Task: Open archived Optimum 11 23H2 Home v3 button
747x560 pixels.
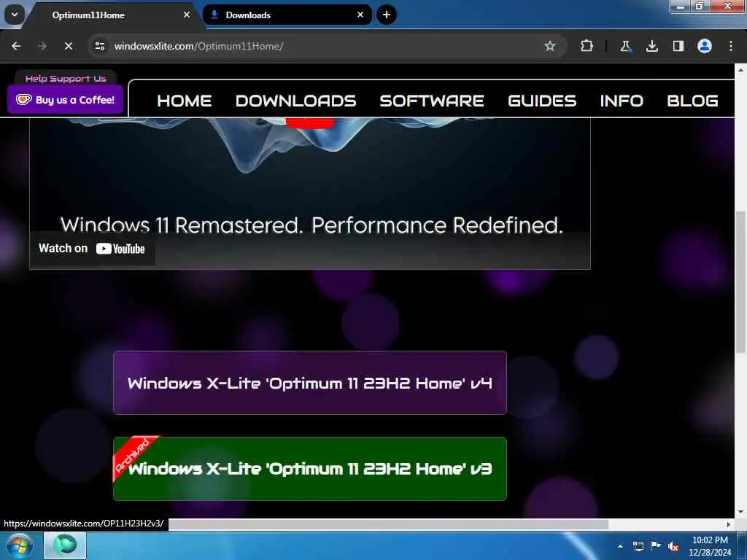Action: 309,469
